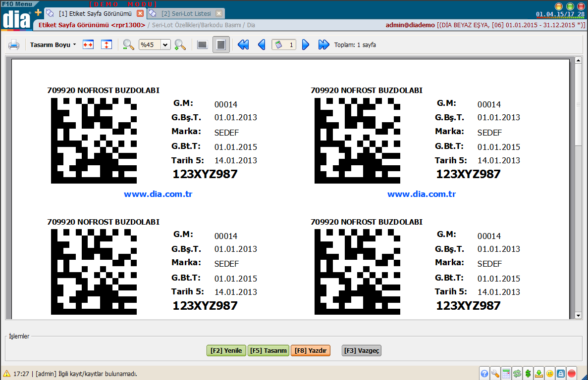This screenshot has width=588, height=380.
Task: Cancel with [F3] Vazgeç
Action: click(362, 351)
